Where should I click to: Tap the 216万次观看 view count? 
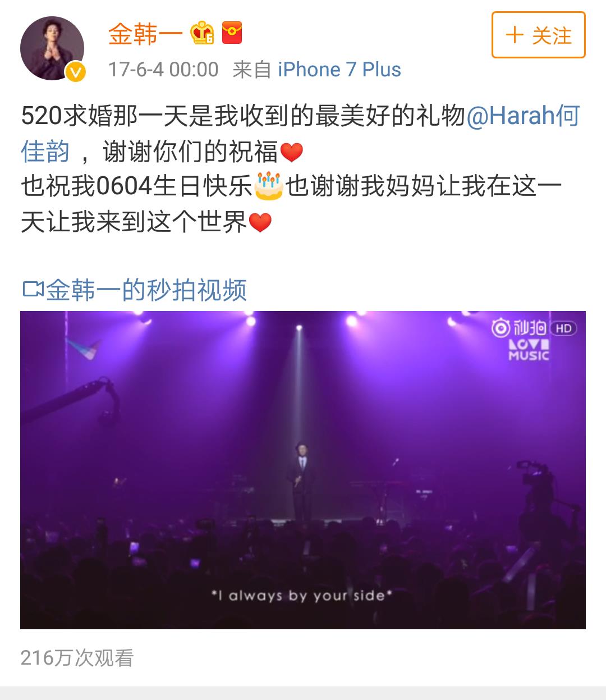click(x=77, y=657)
